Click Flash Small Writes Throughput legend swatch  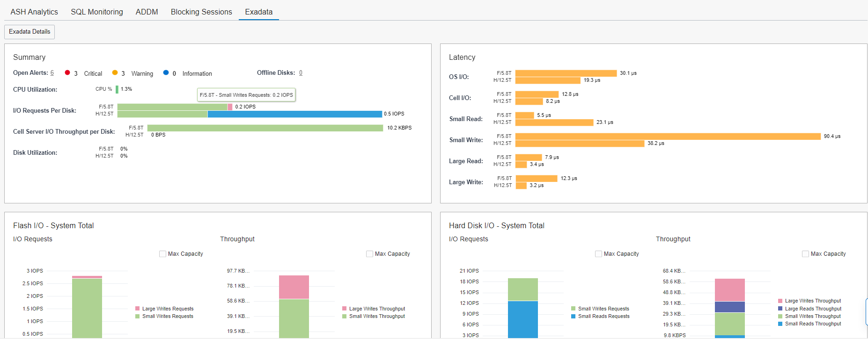tap(345, 317)
